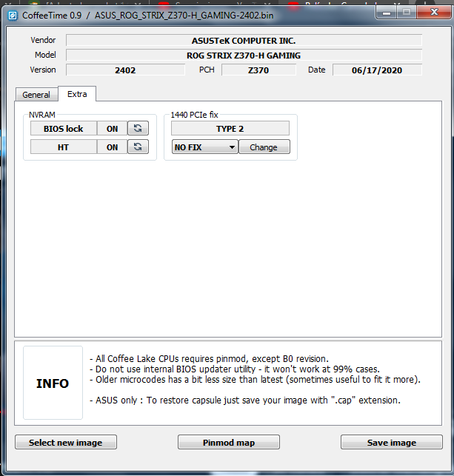Toggle the HT refresh icon
454x476 pixels.
pos(138,147)
